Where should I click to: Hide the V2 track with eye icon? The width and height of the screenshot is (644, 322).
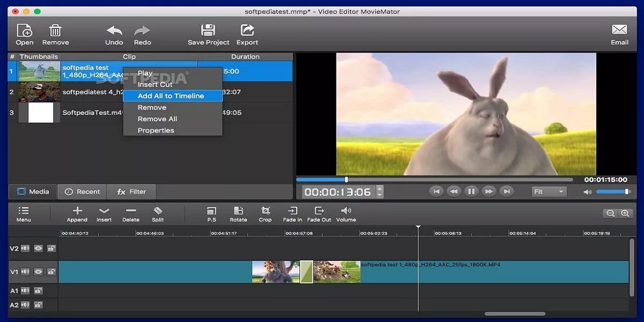(x=38, y=248)
